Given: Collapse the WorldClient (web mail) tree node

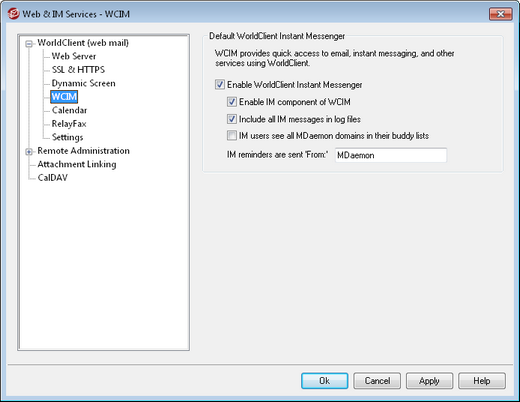Looking at the screenshot, I should pyautogui.click(x=29, y=44).
